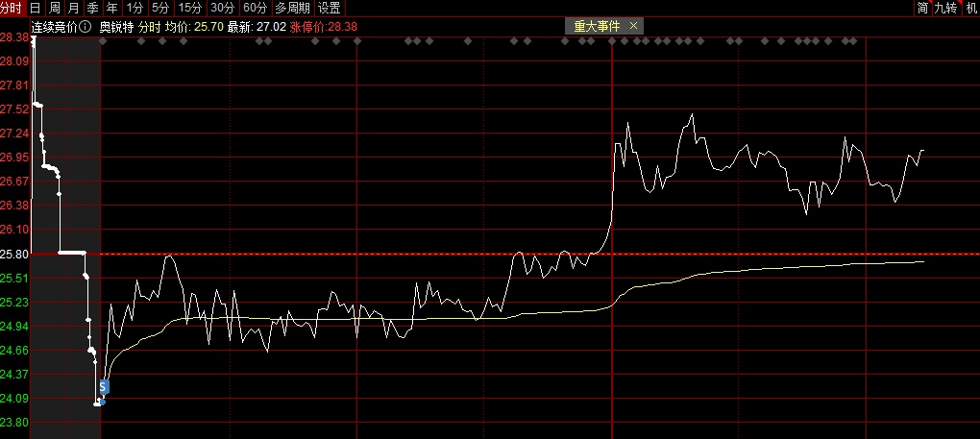Switch to 季 quarterly chart
The image size is (980, 439).
pyautogui.click(x=92, y=8)
